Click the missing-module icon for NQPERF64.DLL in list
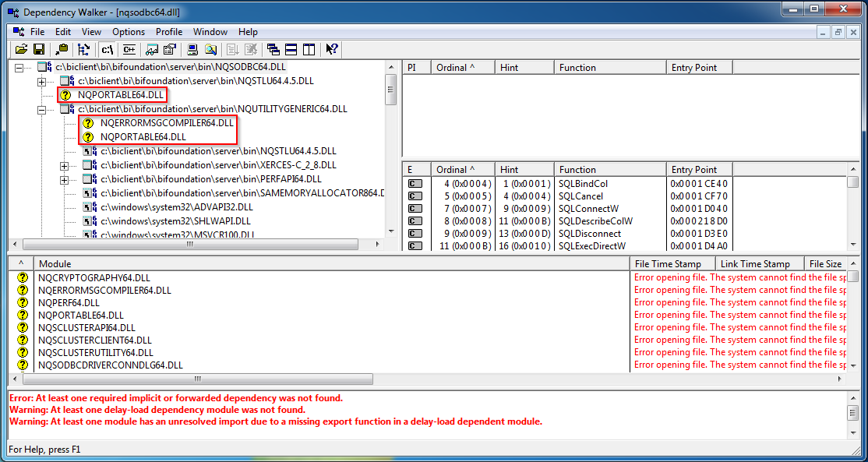This screenshot has width=868, height=462. pyautogui.click(x=22, y=302)
